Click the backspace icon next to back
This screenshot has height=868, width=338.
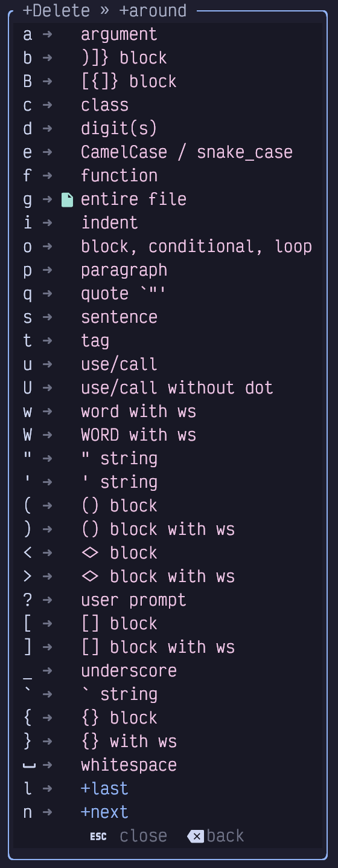[196, 837]
